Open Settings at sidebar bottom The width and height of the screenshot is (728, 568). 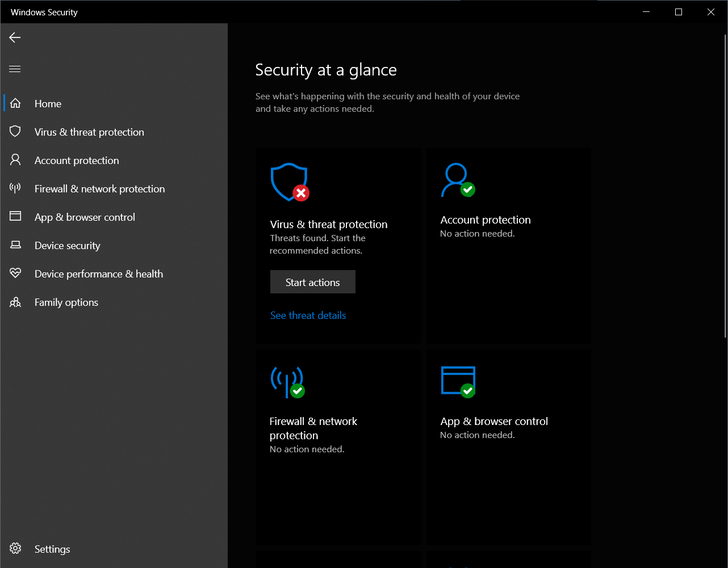click(x=114, y=549)
